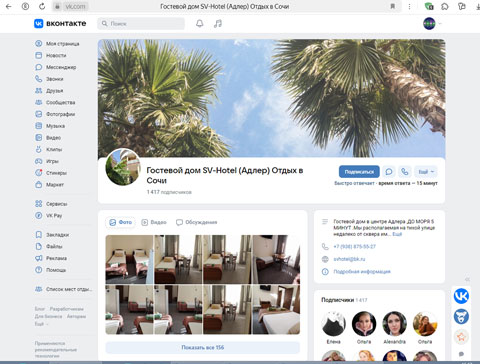Expand the footer Ещё dropdown
Screen dimensions: 480x364
(41, 323)
